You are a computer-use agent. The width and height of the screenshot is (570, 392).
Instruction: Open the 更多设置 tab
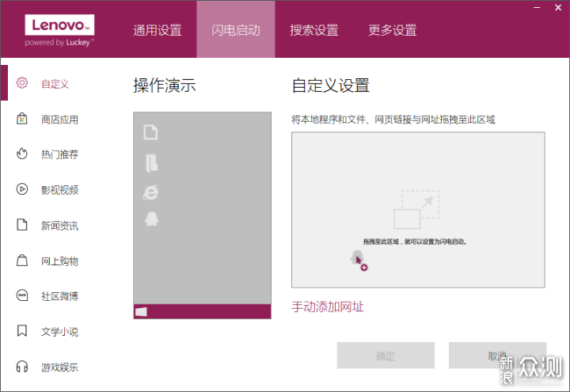point(392,30)
